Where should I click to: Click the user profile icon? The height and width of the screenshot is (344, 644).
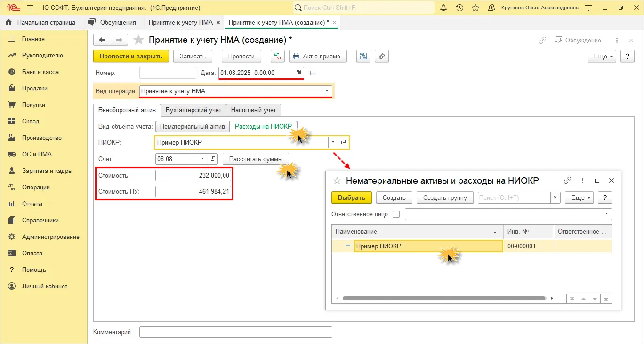pos(491,8)
